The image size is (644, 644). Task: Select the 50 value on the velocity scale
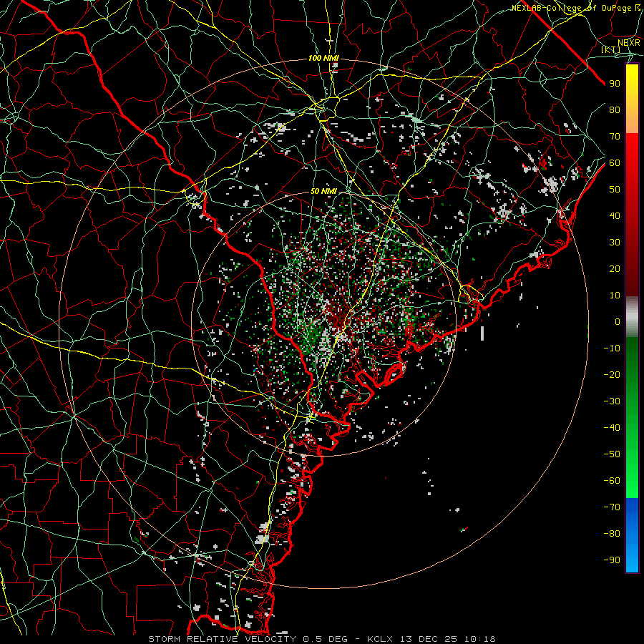(x=615, y=190)
